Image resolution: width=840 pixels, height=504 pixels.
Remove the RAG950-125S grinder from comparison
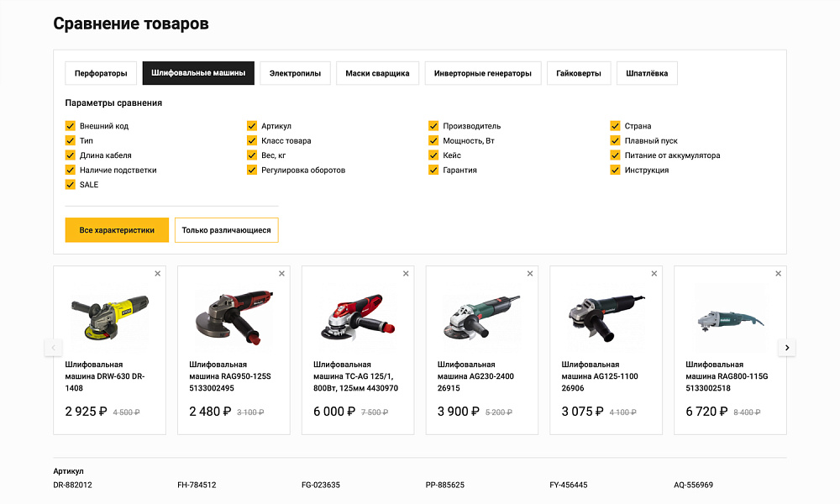[x=281, y=273]
